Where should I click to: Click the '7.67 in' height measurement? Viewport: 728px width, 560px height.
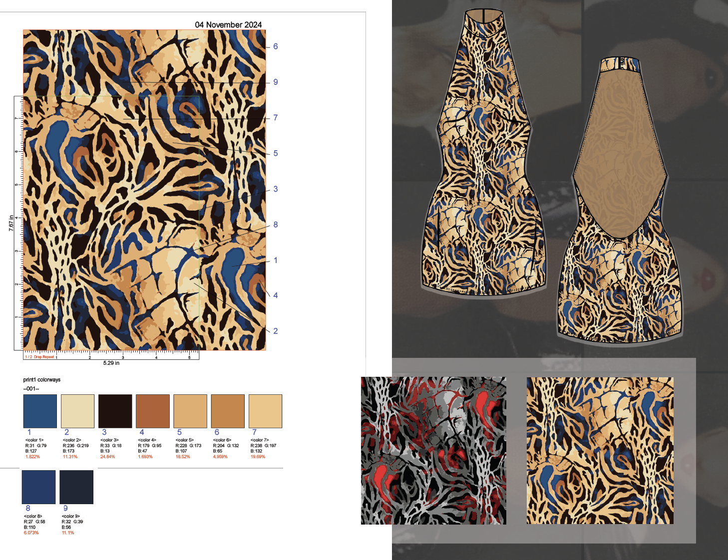tap(11, 223)
